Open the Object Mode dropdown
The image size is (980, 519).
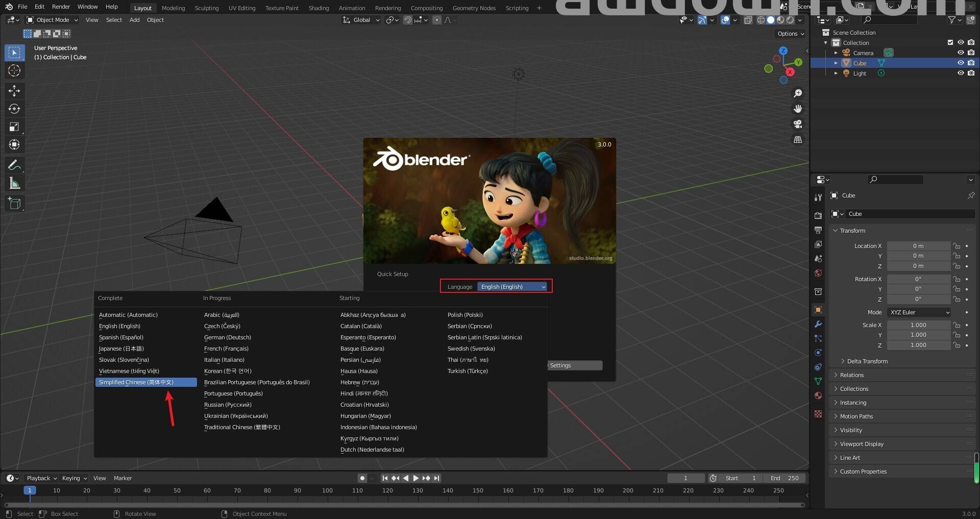pyautogui.click(x=52, y=20)
